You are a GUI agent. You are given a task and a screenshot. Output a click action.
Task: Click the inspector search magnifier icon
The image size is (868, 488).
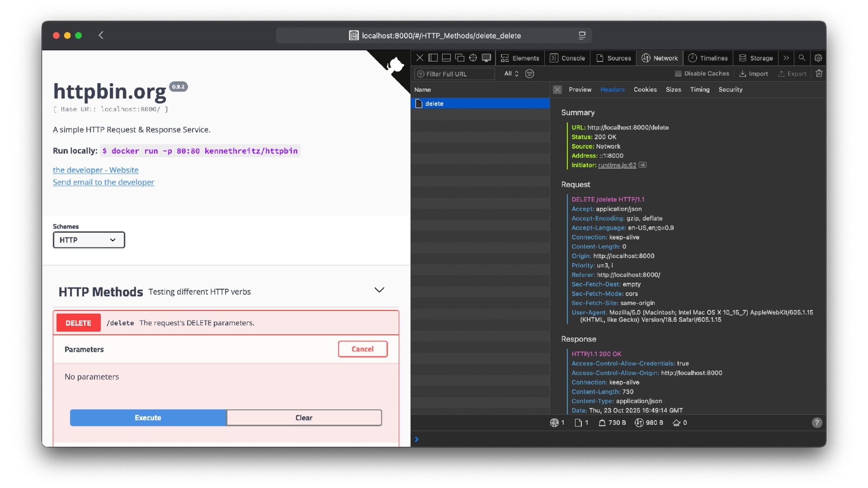tap(802, 58)
